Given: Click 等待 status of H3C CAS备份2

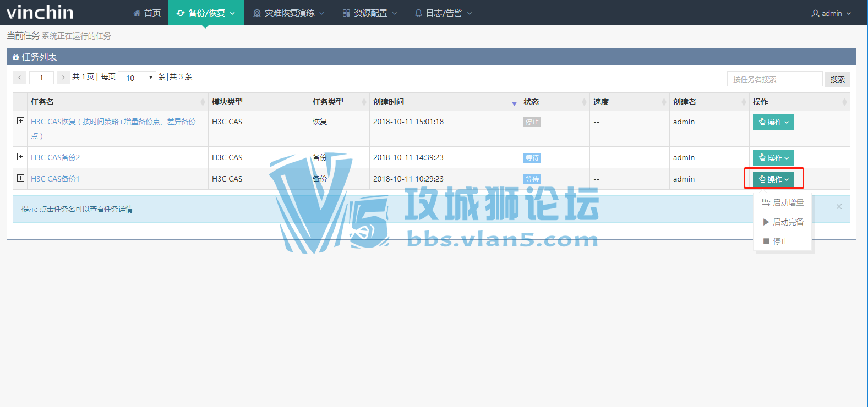Looking at the screenshot, I should pyautogui.click(x=532, y=157).
